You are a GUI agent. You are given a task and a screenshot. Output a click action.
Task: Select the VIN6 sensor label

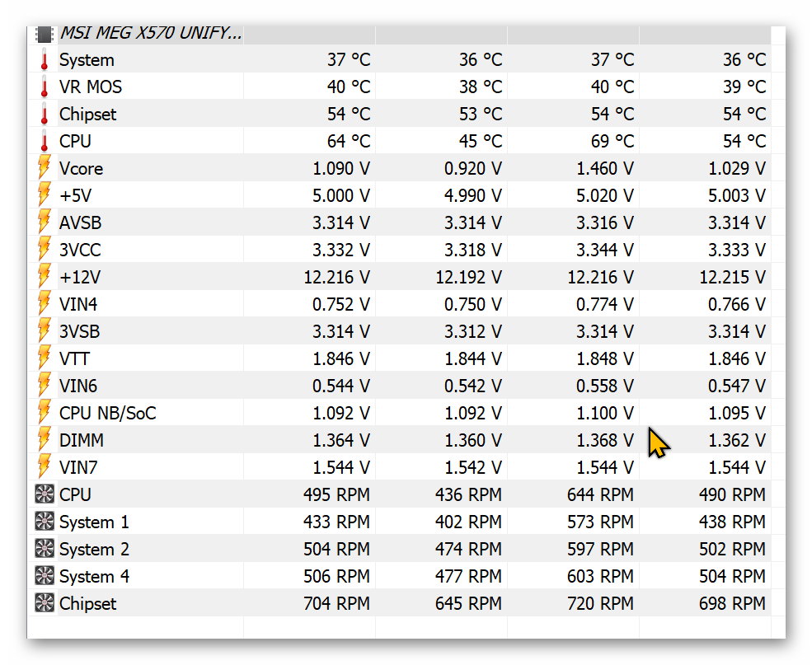(x=78, y=386)
